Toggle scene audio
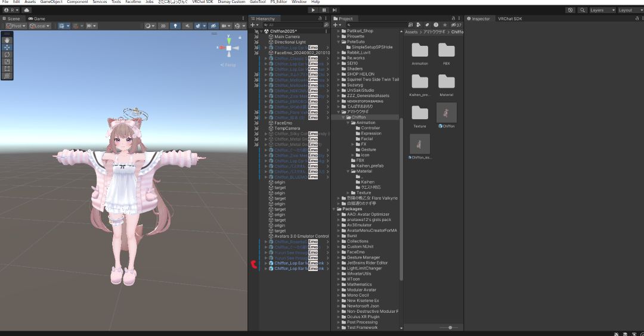This screenshot has width=644, height=336. pyautogui.click(x=187, y=26)
